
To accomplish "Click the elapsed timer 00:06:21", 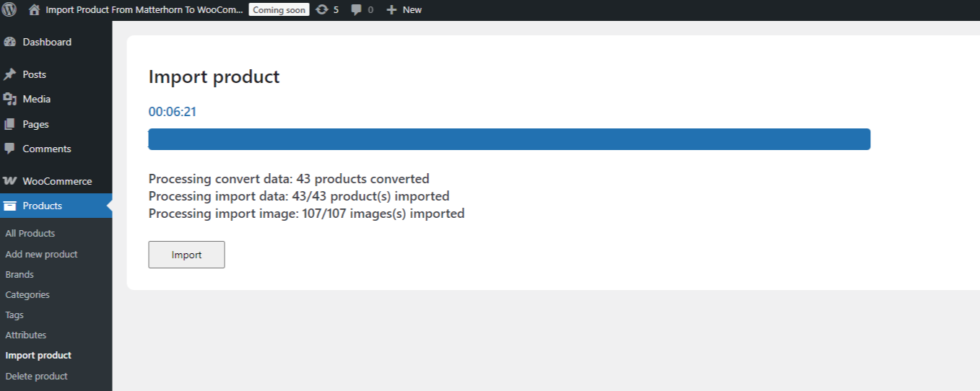I will point(173,112).
